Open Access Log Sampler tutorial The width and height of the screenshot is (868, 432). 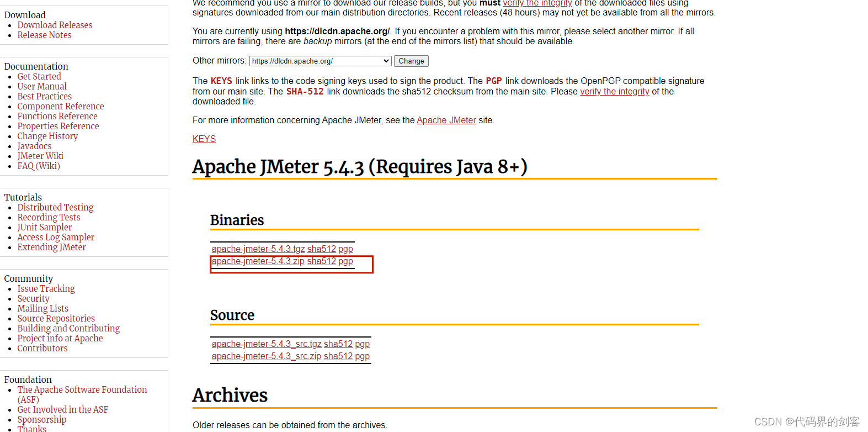(x=56, y=237)
